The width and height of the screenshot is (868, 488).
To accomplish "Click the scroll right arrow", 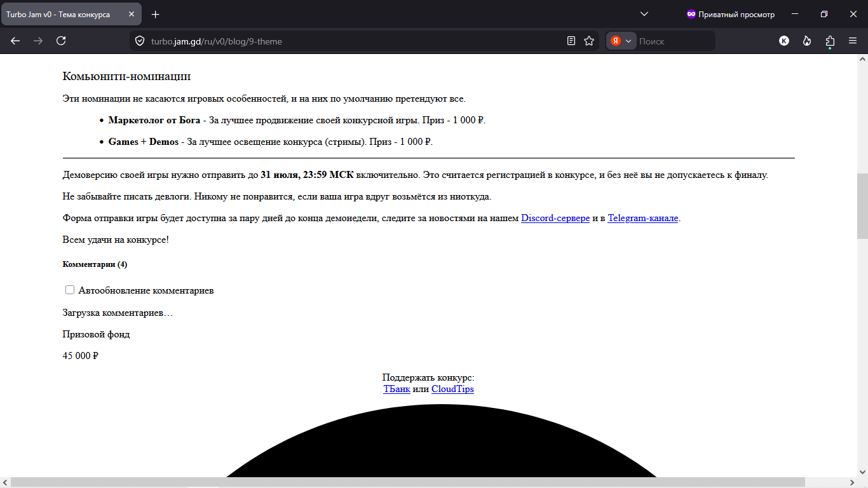I will point(852,482).
